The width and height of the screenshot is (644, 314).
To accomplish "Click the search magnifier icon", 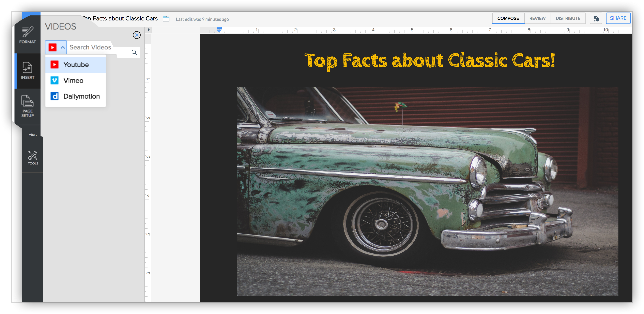I will (134, 52).
